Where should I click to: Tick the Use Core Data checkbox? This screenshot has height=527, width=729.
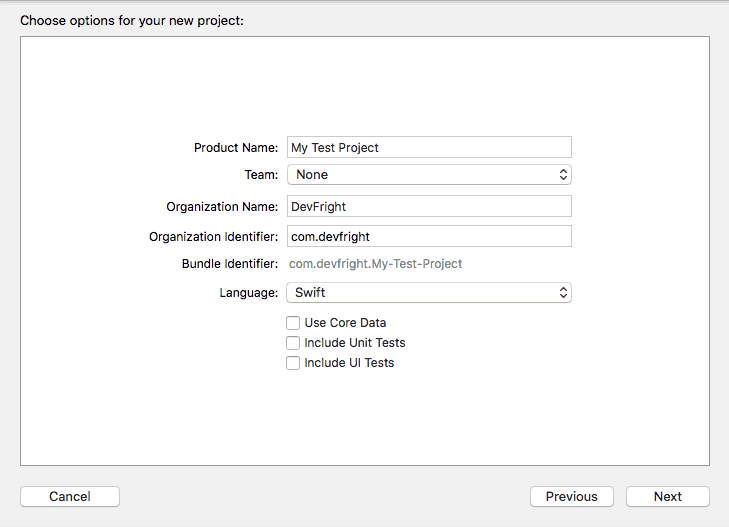tap(293, 323)
